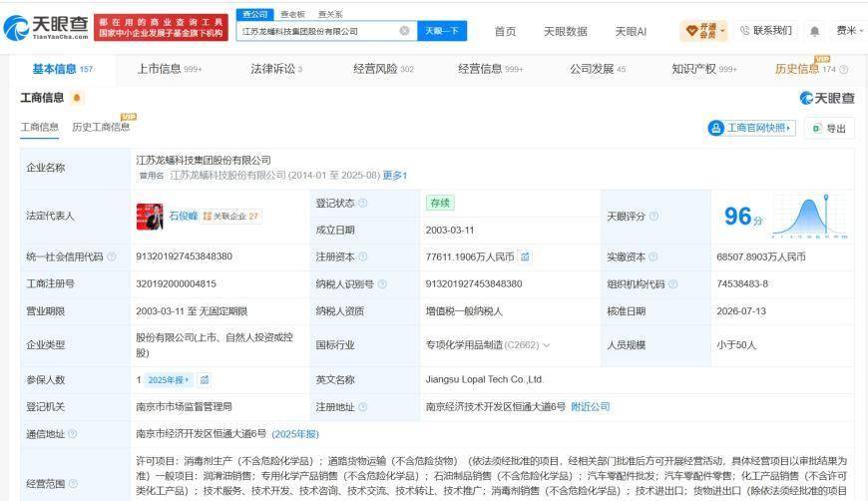
Task: Open the 经营风险 tab
Action: click(383, 69)
